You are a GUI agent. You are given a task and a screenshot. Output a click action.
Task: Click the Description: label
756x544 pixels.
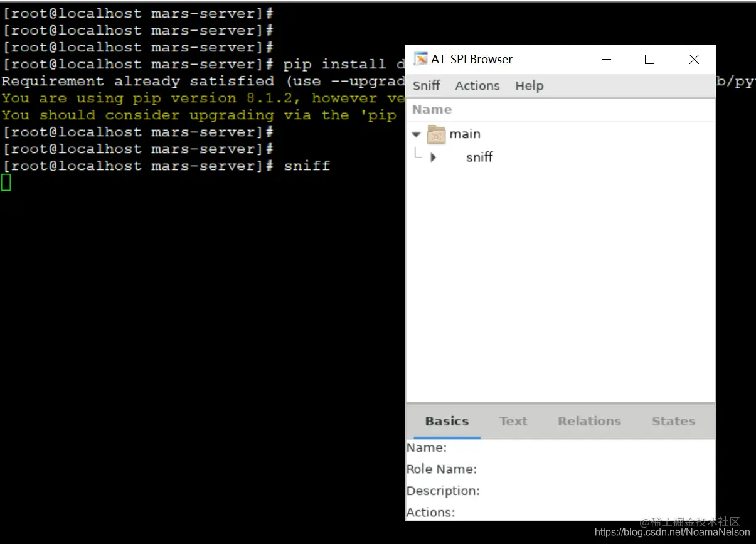(x=443, y=491)
